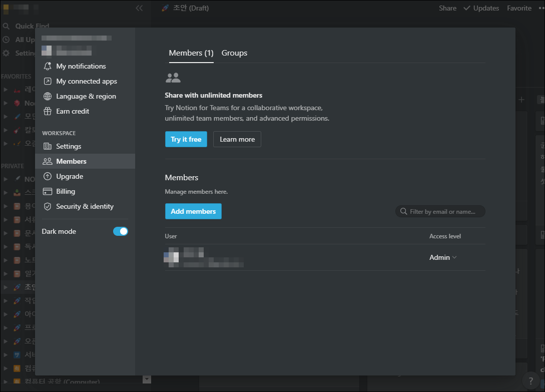This screenshot has width=545, height=392.
Task: Click the building Settings icon
Action: pos(48,146)
